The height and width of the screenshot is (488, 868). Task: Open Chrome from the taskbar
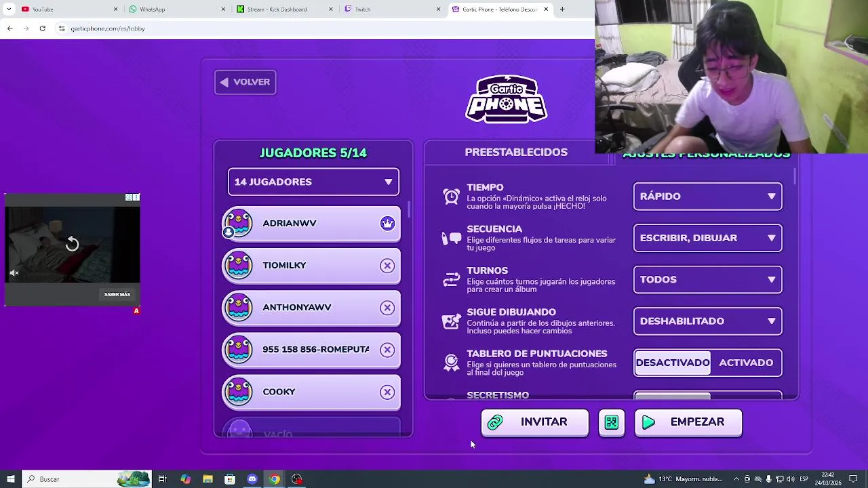click(275, 479)
